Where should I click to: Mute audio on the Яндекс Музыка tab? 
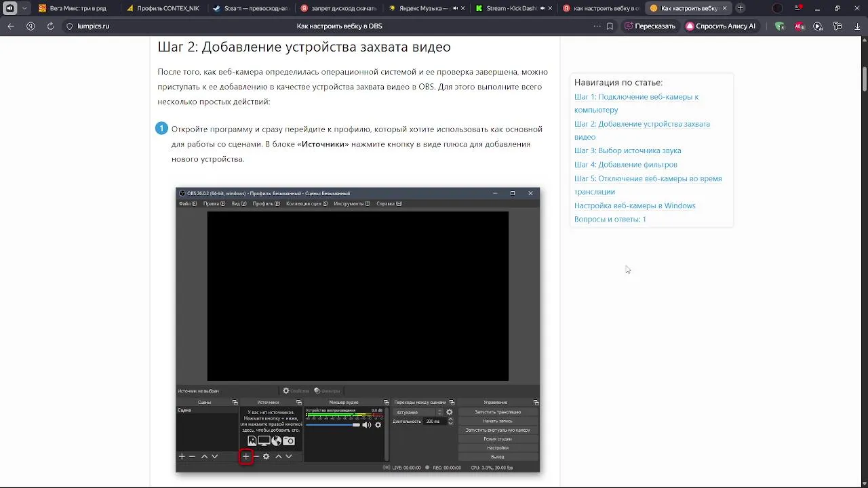click(x=455, y=8)
